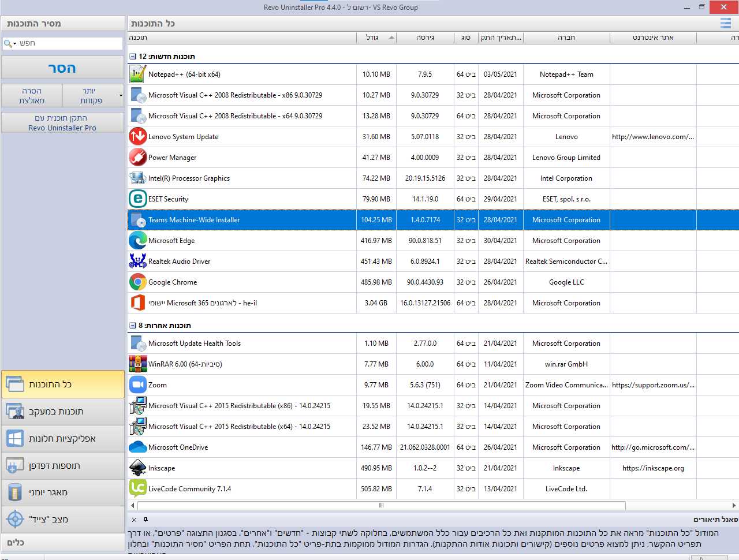
Task: Click Install Programs with Revo Uninstaller Pro
Action: [62, 123]
